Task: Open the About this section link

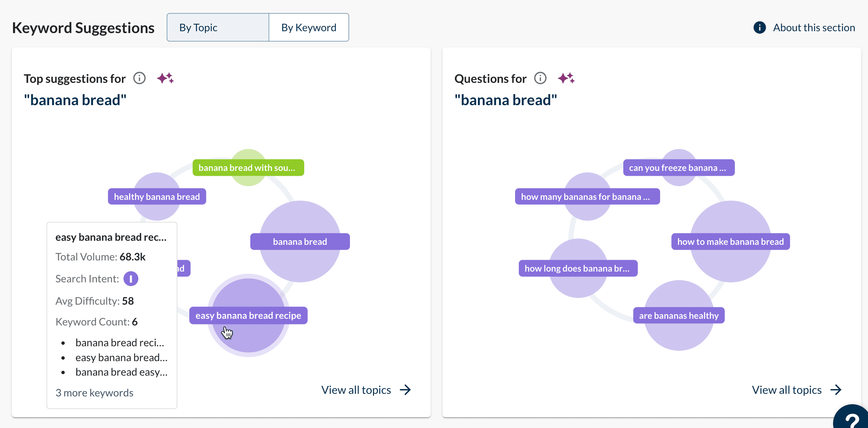Action: coord(814,27)
